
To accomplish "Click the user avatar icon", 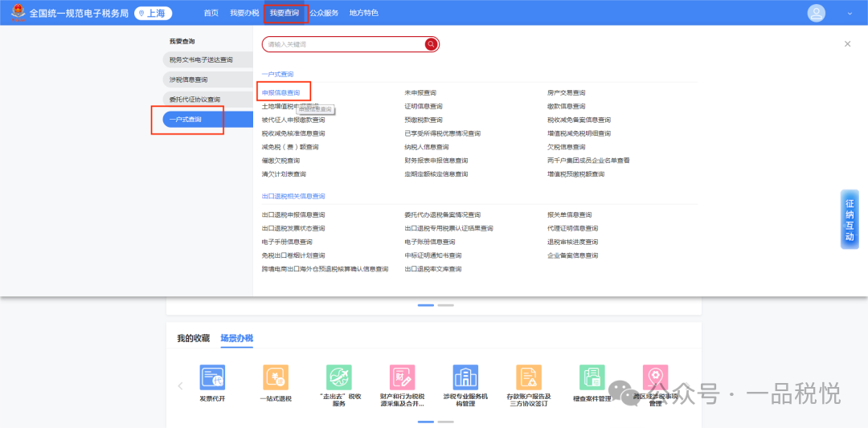I will click(x=817, y=13).
